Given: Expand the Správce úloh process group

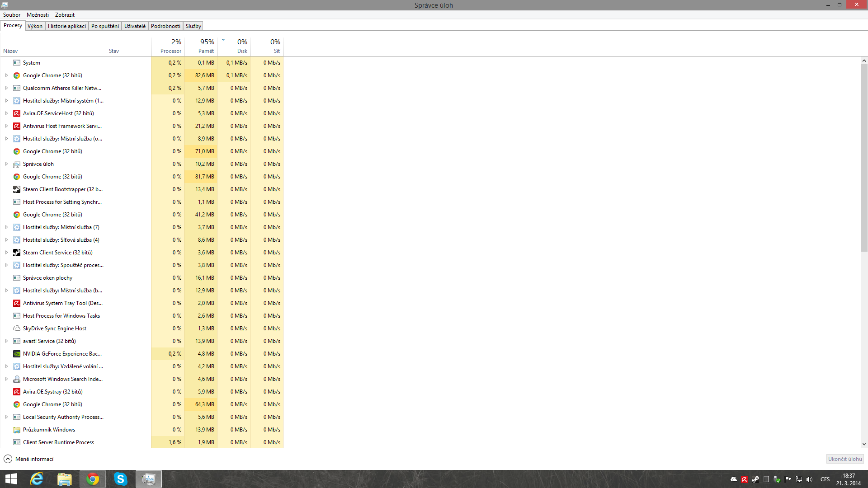Looking at the screenshot, I should pos(6,164).
